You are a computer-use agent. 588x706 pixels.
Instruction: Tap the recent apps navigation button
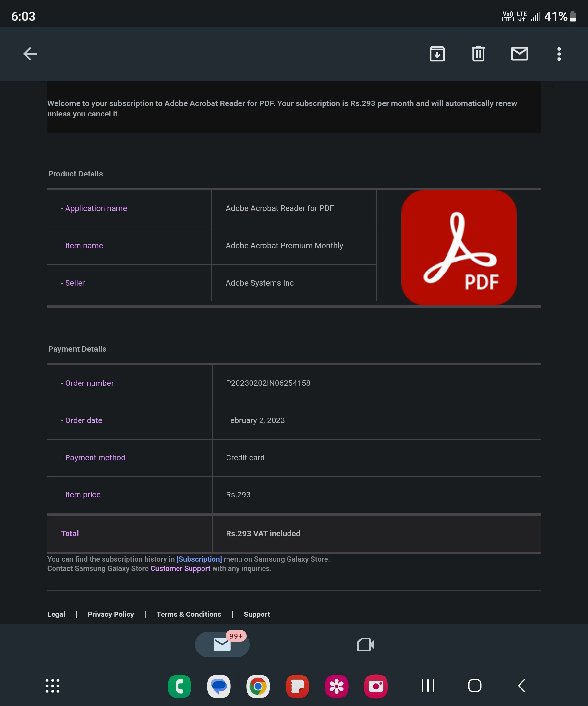[428, 685]
